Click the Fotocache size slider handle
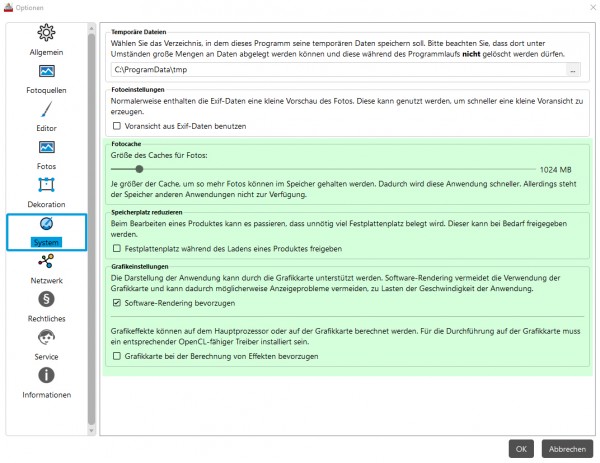 tap(139, 169)
